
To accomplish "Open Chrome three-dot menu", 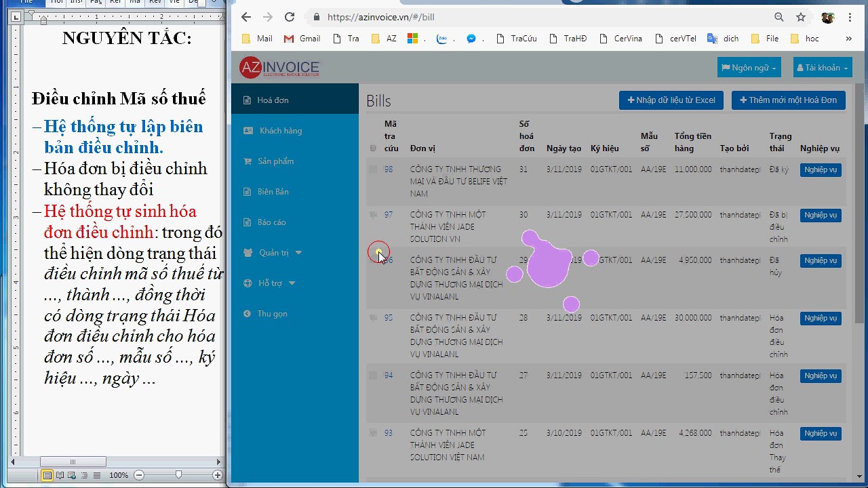I will pyautogui.click(x=850, y=17).
